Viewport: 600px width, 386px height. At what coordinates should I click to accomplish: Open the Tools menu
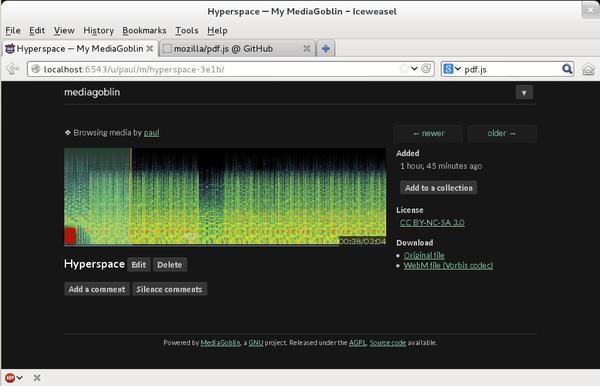pyautogui.click(x=187, y=31)
